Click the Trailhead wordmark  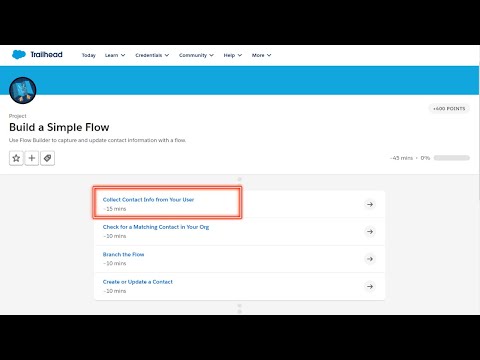[47, 54]
